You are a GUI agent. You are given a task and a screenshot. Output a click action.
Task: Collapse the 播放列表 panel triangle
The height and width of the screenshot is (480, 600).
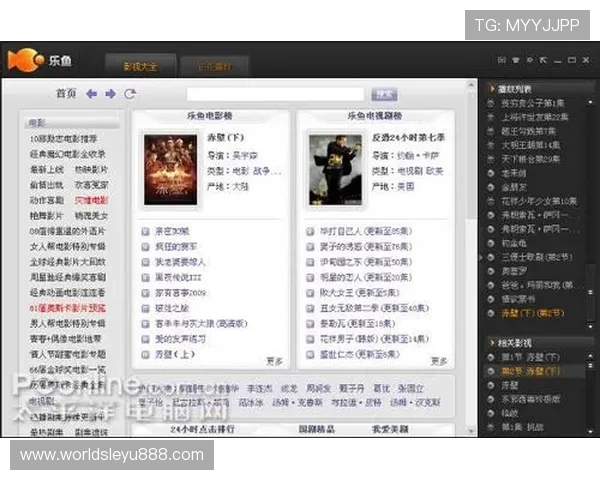pos(492,89)
